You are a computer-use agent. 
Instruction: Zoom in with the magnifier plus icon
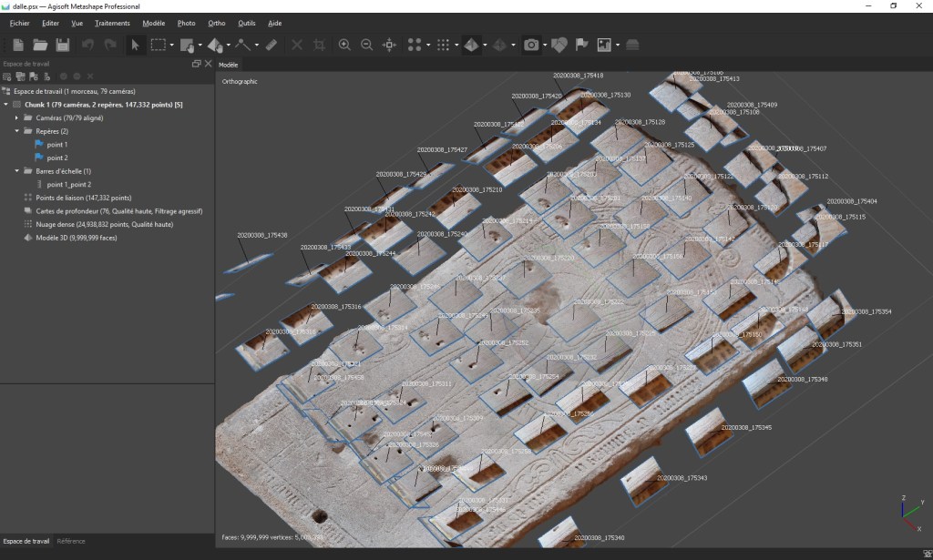pyautogui.click(x=344, y=45)
